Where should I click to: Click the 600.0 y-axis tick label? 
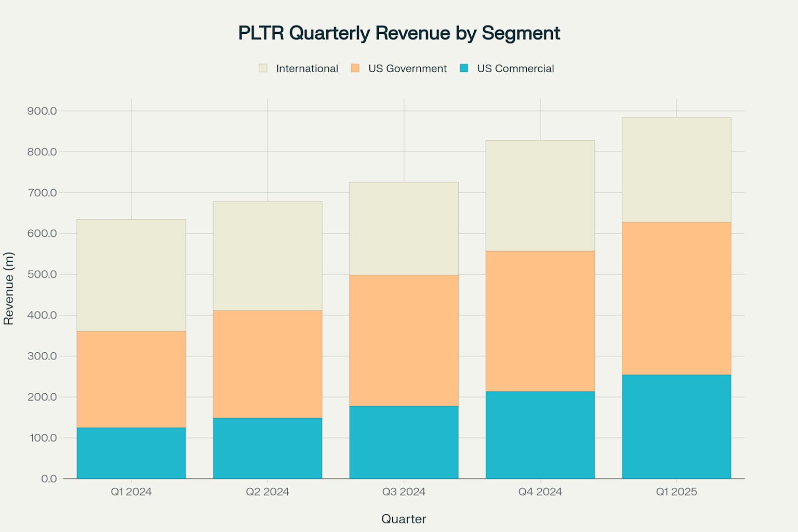pos(42,233)
